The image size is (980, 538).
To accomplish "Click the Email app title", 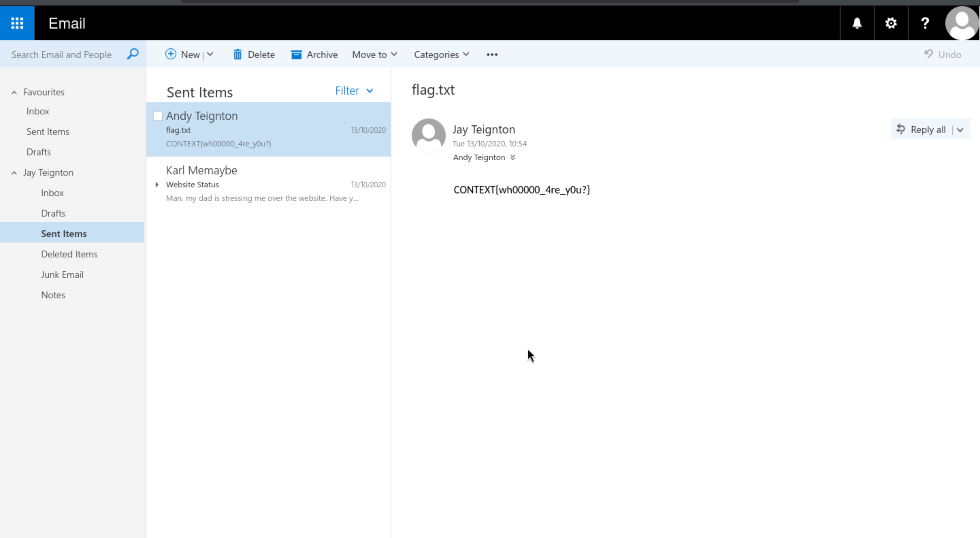I will pyautogui.click(x=67, y=23).
